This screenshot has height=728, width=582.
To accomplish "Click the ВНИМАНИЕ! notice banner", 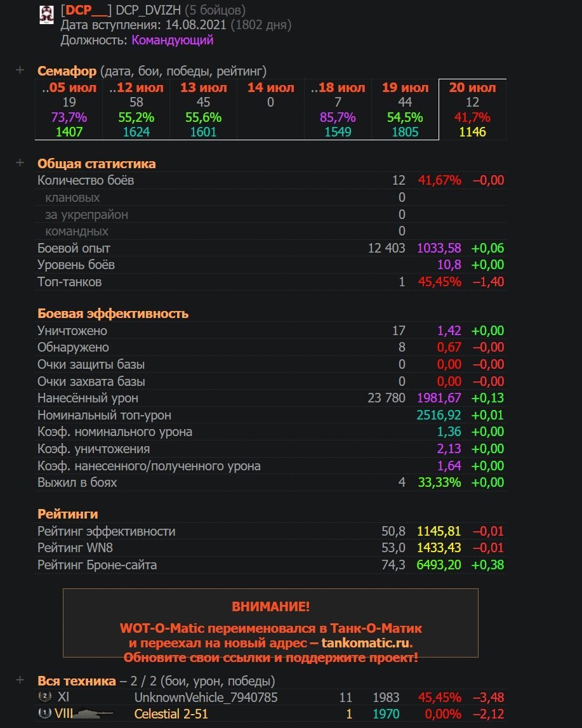I will pos(270,623).
